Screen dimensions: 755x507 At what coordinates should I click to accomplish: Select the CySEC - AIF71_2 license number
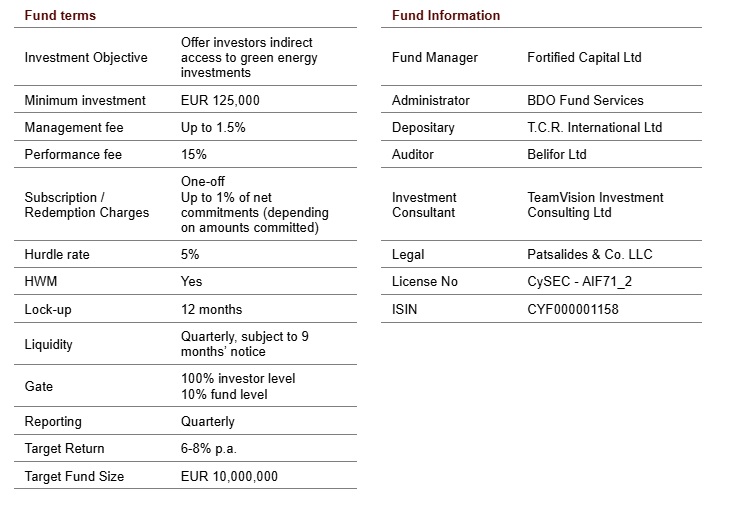(579, 282)
